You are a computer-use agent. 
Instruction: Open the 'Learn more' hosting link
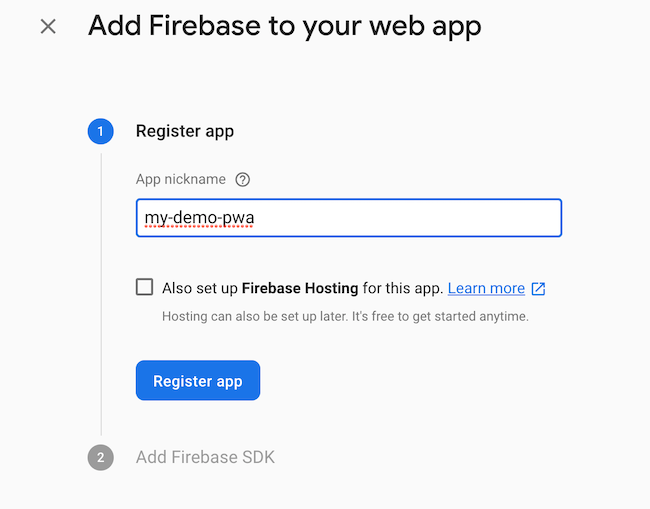point(486,288)
